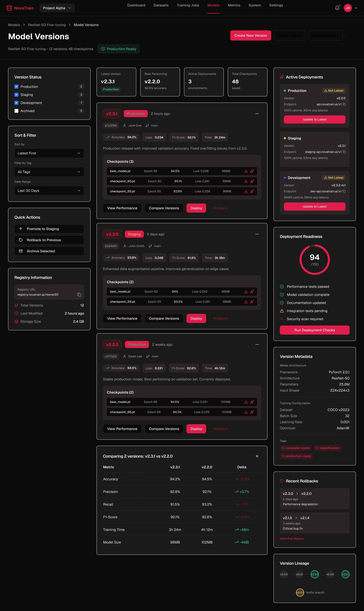
Task: Select v2.2.1 hotfix node in lineage
Action: [x=300, y=592]
